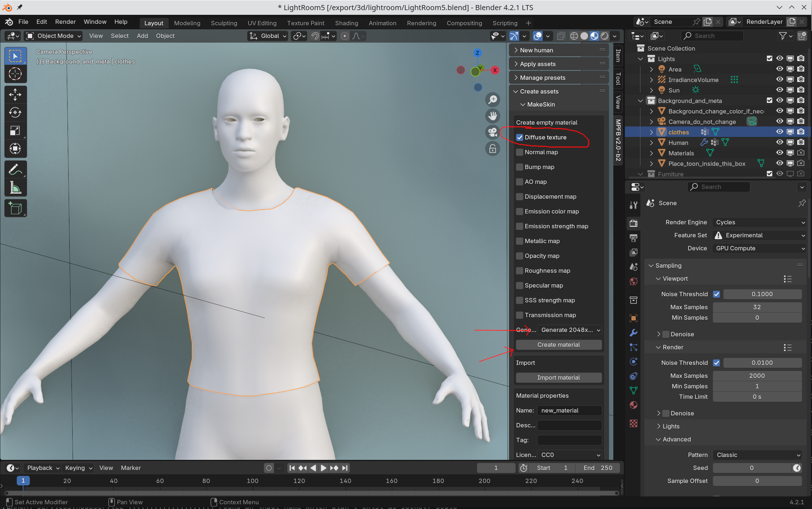Open the Object Mode dropdown
The height and width of the screenshot is (509, 812).
click(53, 36)
